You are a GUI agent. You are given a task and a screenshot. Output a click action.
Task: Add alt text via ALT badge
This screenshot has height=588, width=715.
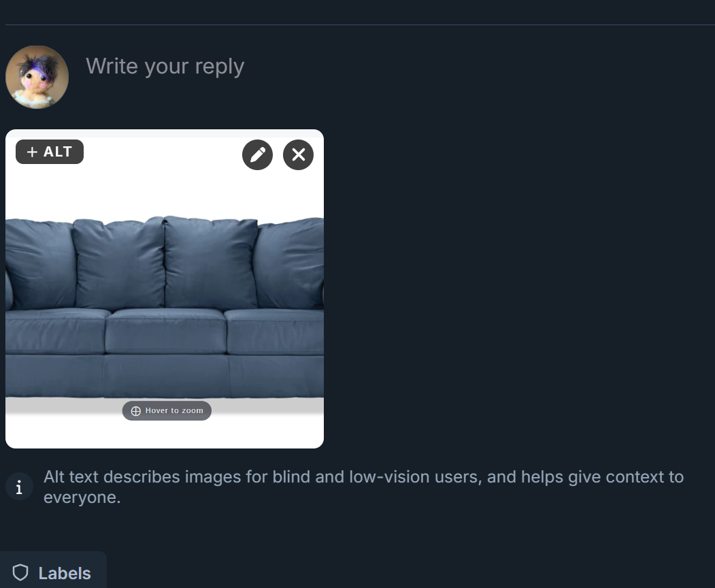click(50, 152)
